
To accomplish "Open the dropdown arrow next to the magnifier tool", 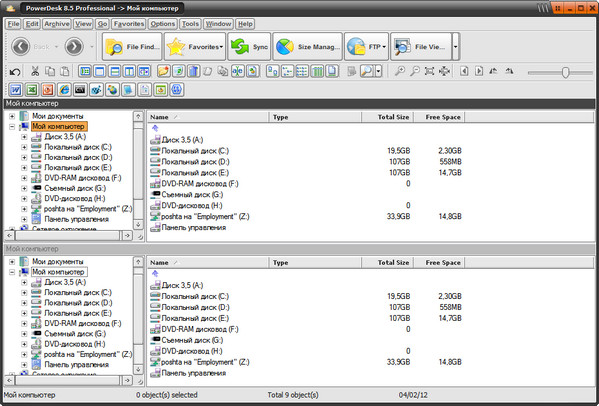I will coord(379,71).
